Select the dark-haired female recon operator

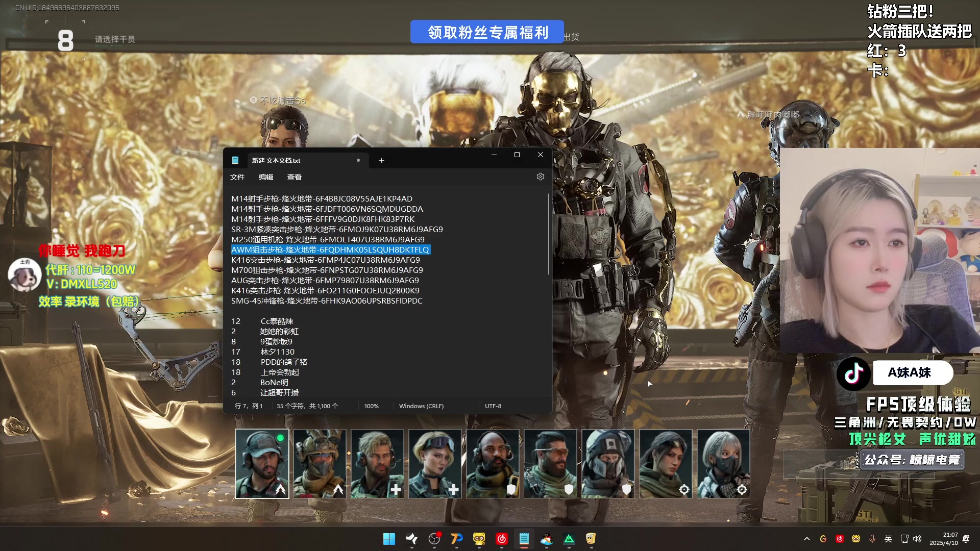tap(666, 464)
